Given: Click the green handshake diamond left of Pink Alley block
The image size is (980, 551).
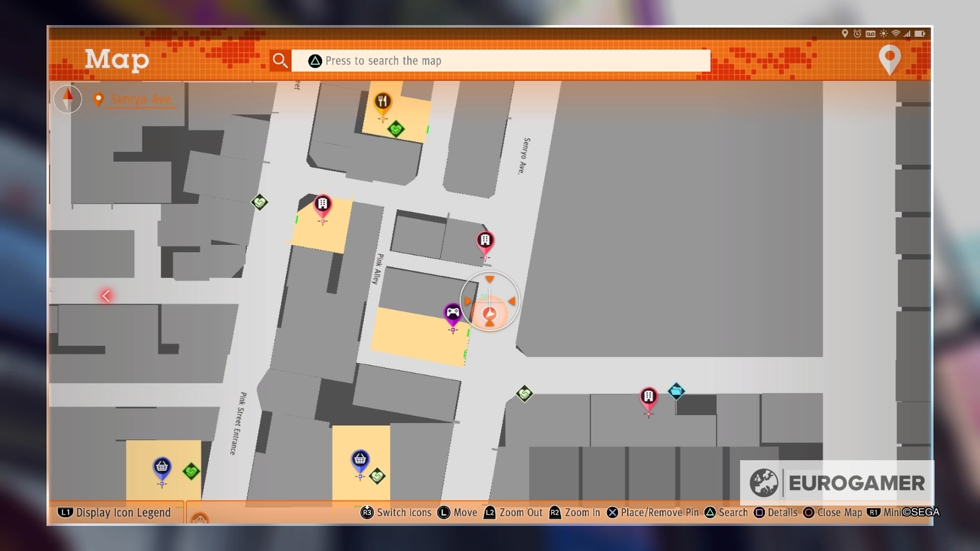Looking at the screenshot, I should pos(259,203).
